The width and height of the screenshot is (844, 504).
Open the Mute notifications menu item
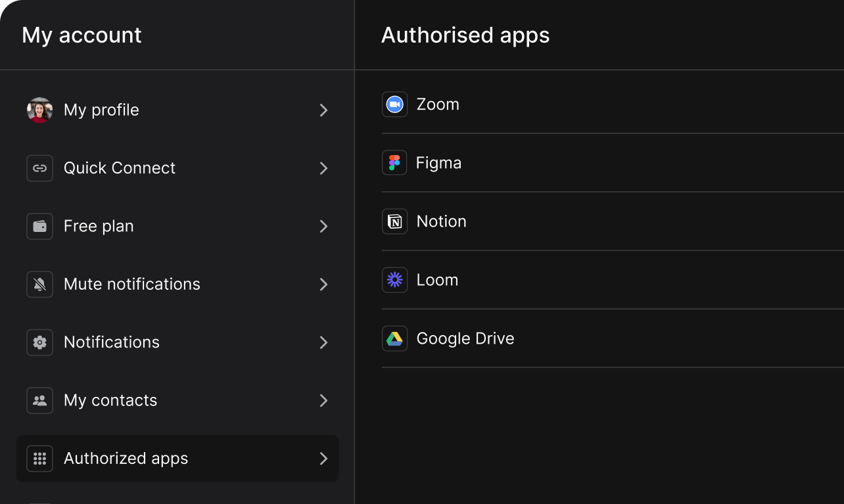click(131, 285)
